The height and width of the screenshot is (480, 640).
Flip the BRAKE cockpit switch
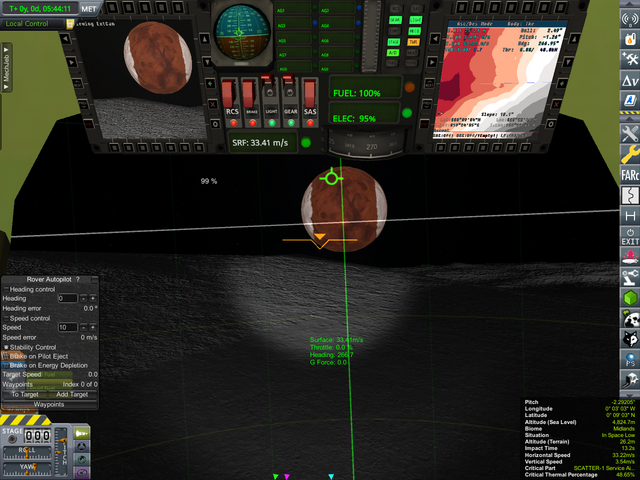(249, 94)
